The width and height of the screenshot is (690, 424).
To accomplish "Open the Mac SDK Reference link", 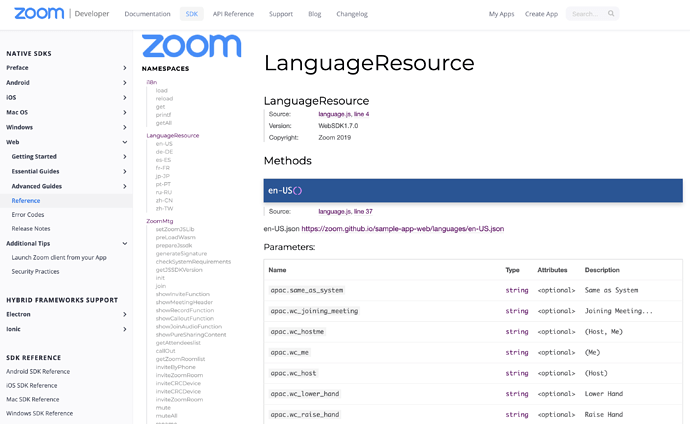I will 33,400.
